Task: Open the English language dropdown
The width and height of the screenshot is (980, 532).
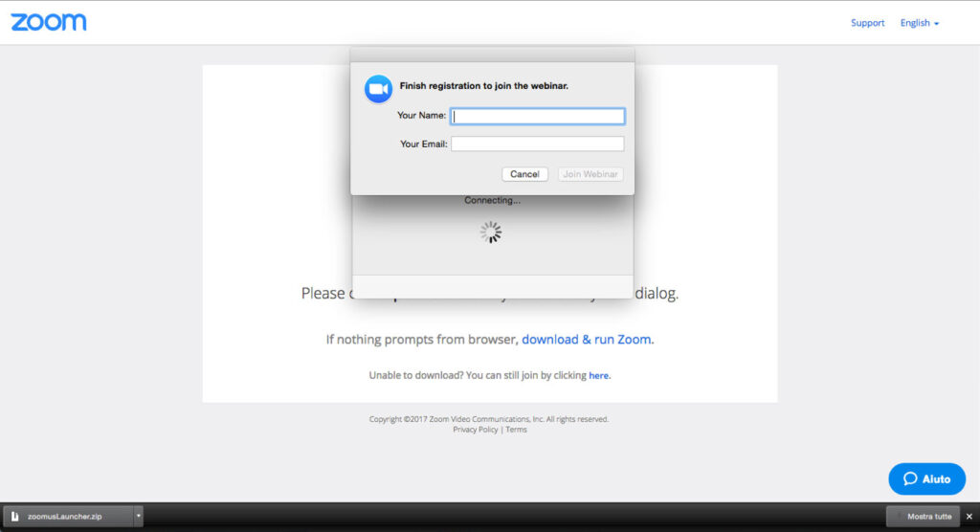Action: [x=919, y=23]
